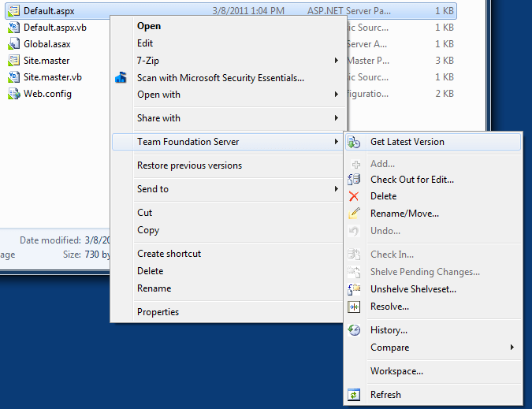The width and height of the screenshot is (532, 409).
Task: Click the Shelve Pending Changes icon
Action: point(354,272)
